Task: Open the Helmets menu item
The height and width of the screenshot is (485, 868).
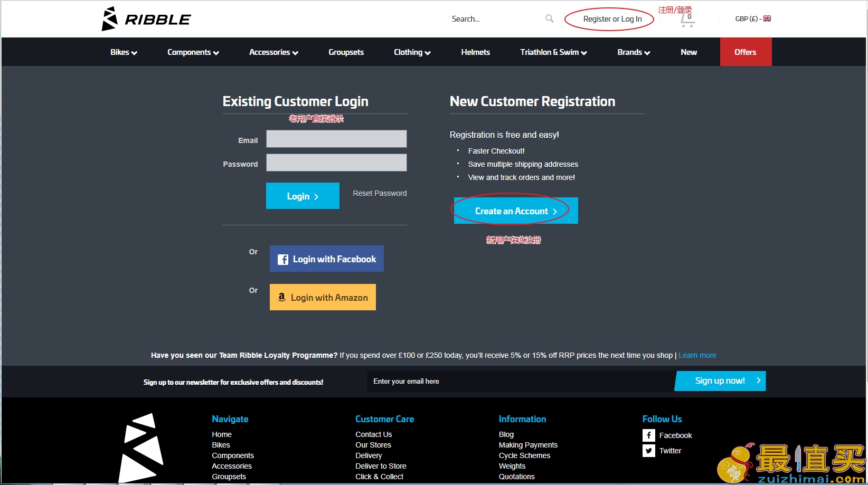Action: [x=475, y=52]
